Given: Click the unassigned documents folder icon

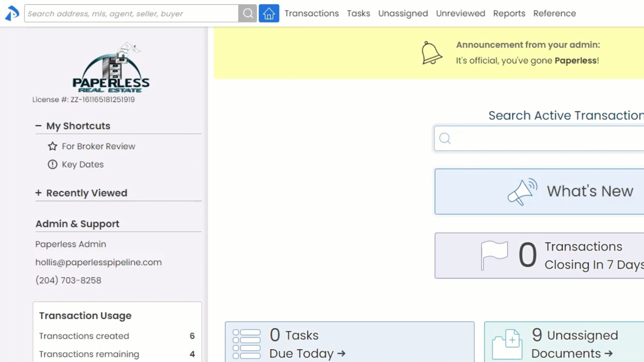Looking at the screenshot, I should 507,344.
